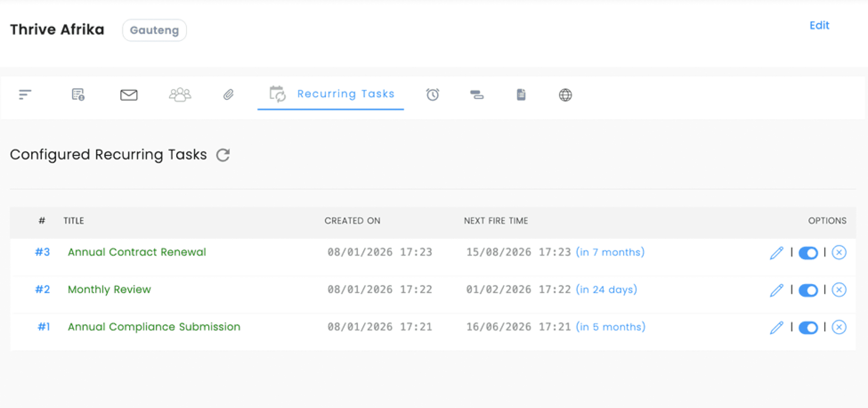
Task: Open the stacked bars timeline tab
Action: tap(477, 95)
